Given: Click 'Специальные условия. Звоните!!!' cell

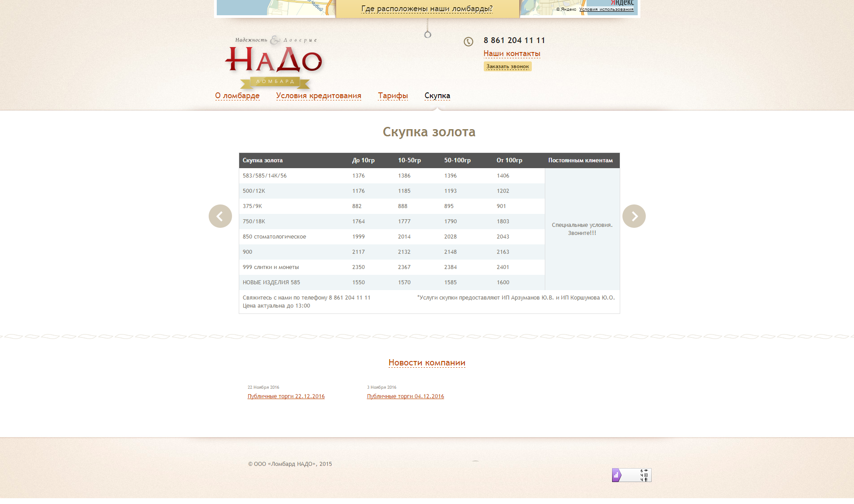Looking at the screenshot, I should click(x=582, y=229).
